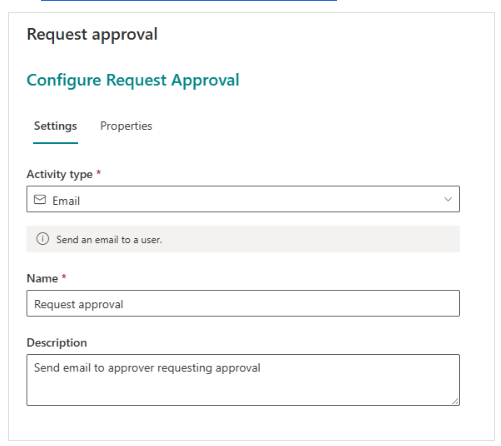The height and width of the screenshot is (446, 501).
Task: Click the info circle icon beside email message
Action: point(43,239)
